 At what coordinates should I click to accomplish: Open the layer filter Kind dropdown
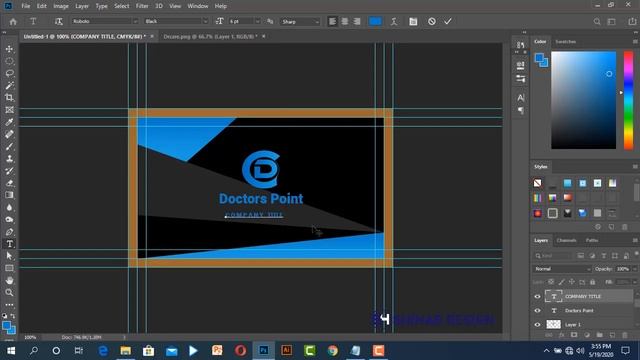(x=553, y=256)
